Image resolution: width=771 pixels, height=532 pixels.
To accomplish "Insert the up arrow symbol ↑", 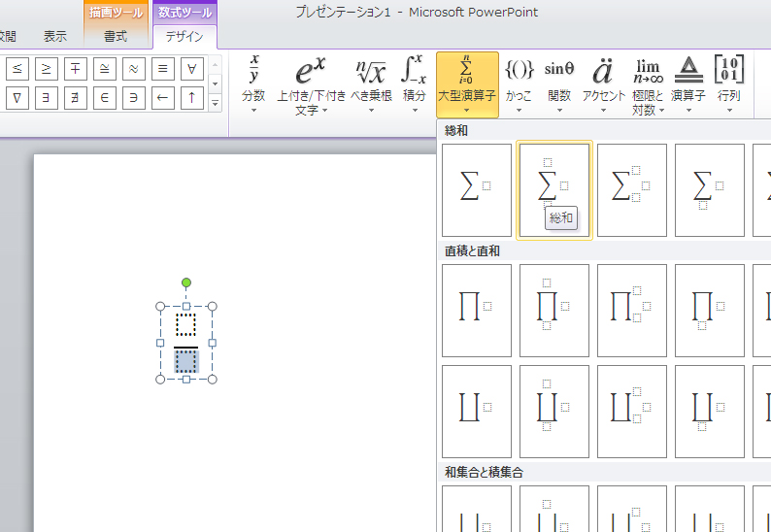I will pos(191,98).
